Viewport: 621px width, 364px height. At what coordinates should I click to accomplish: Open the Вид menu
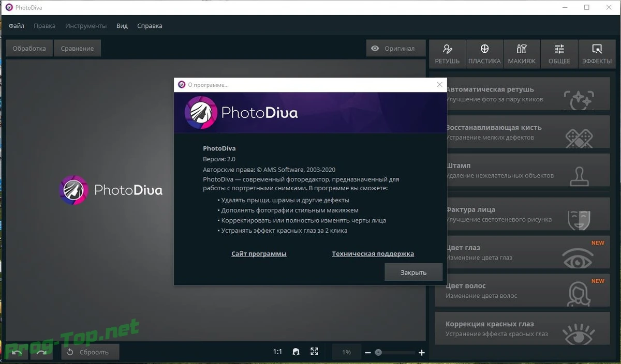(122, 26)
